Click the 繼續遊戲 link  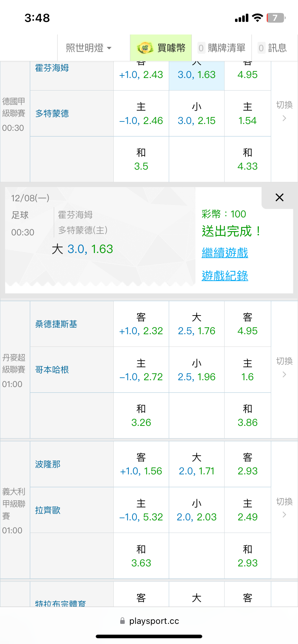pyautogui.click(x=225, y=253)
